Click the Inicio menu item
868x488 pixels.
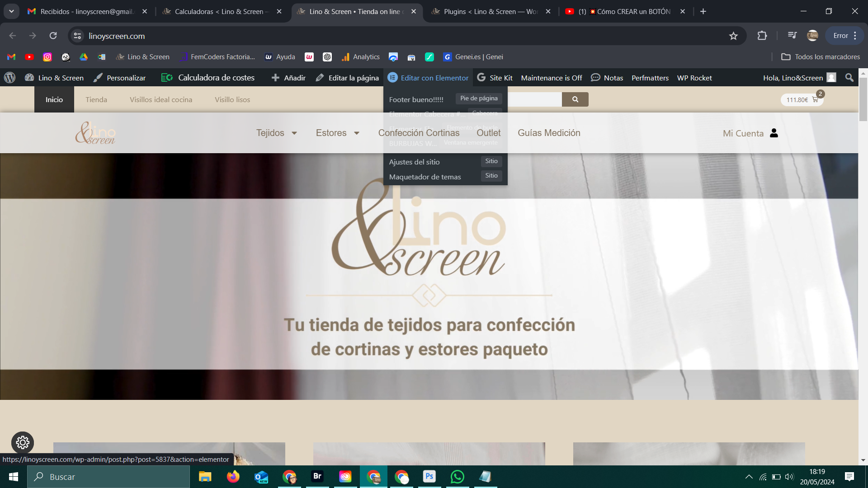click(54, 99)
